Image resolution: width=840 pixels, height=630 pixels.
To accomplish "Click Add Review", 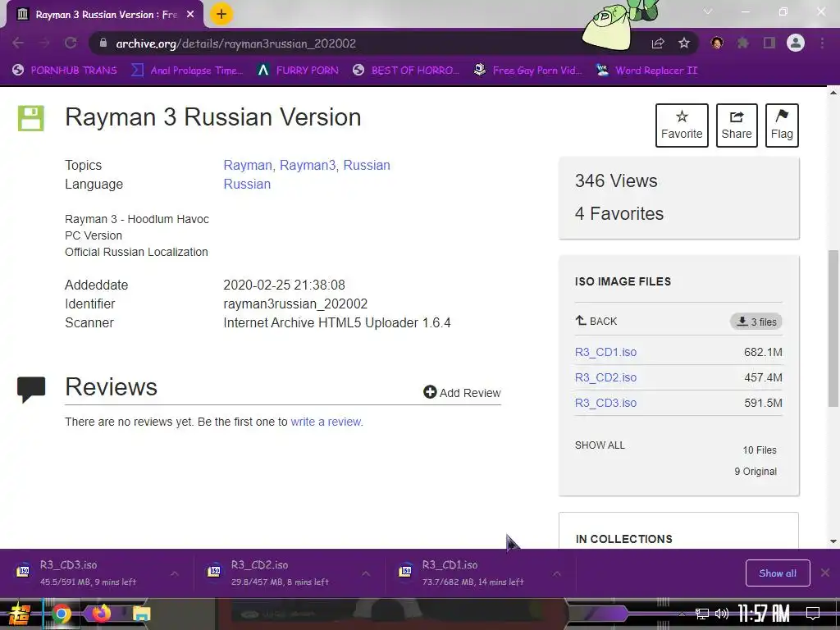I will pyautogui.click(x=462, y=393).
